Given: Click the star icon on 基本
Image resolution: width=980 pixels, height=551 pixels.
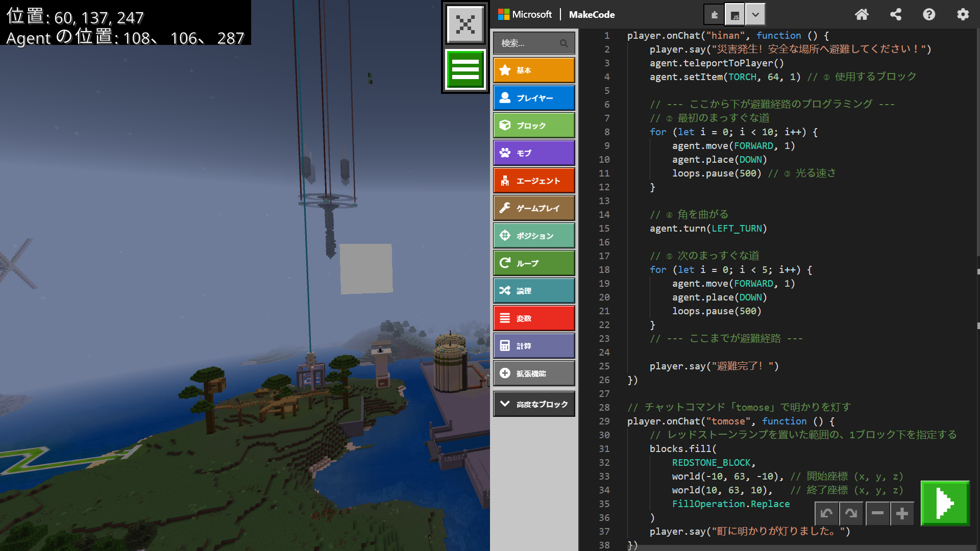Looking at the screenshot, I should [x=505, y=70].
